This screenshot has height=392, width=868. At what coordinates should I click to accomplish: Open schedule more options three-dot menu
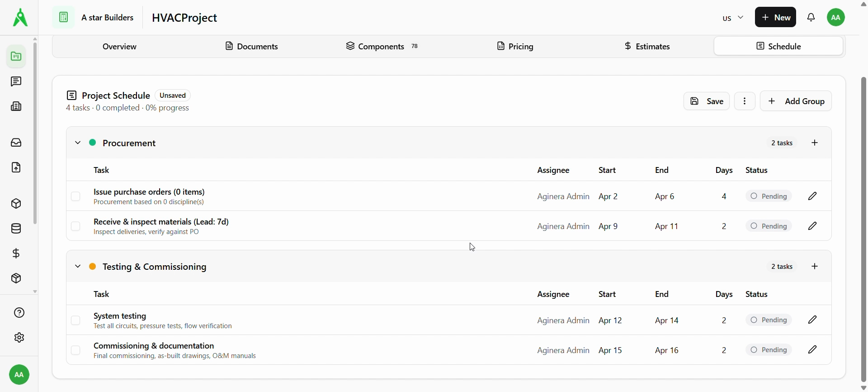tap(745, 101)
